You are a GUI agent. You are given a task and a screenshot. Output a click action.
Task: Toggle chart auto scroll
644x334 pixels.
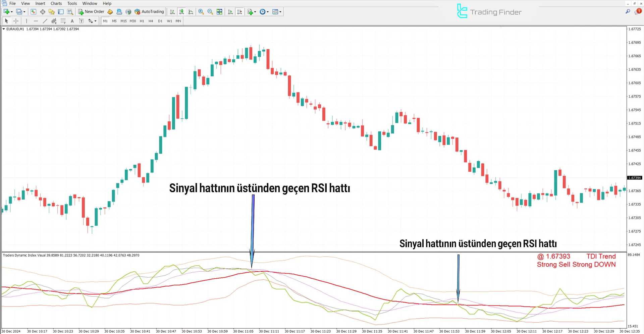230,12
